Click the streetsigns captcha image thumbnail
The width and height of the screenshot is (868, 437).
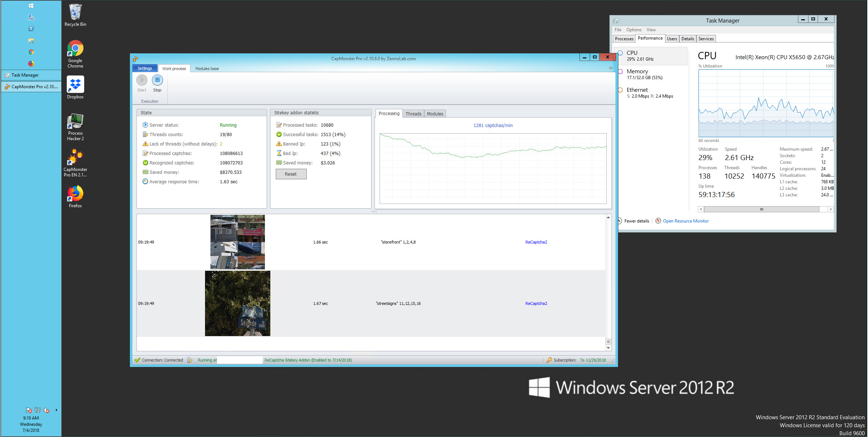coord(238,303)
